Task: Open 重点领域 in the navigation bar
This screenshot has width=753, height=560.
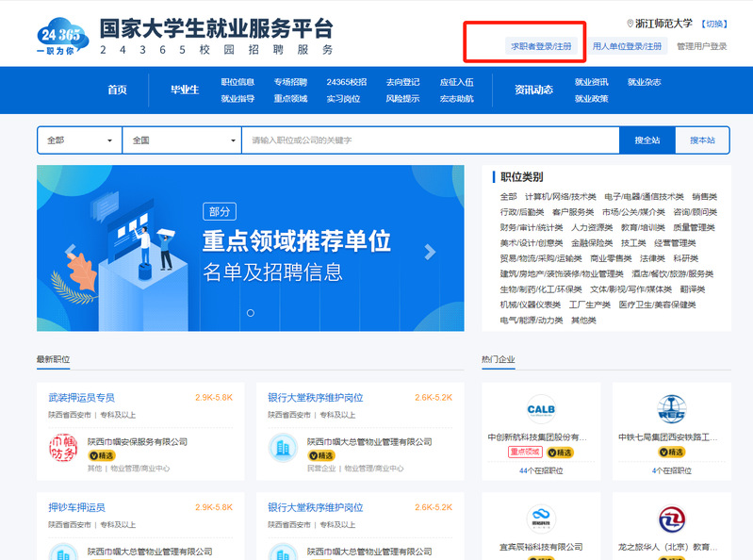Action: pos(290,99)
